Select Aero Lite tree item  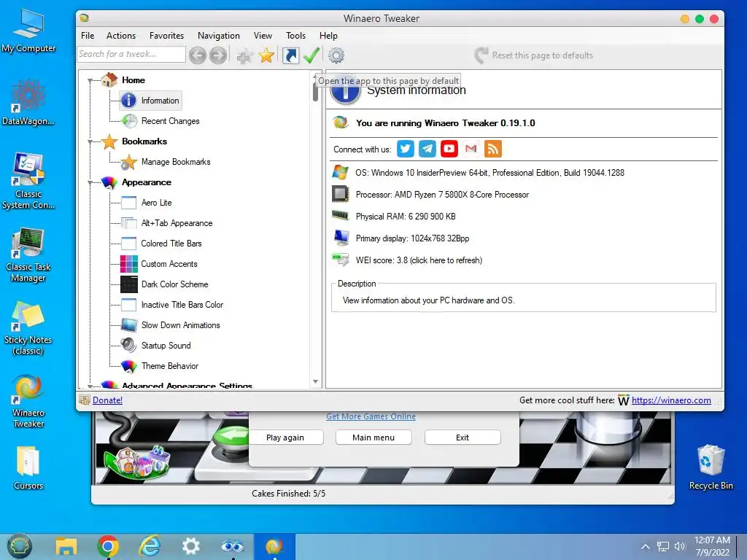click(156, 203)
